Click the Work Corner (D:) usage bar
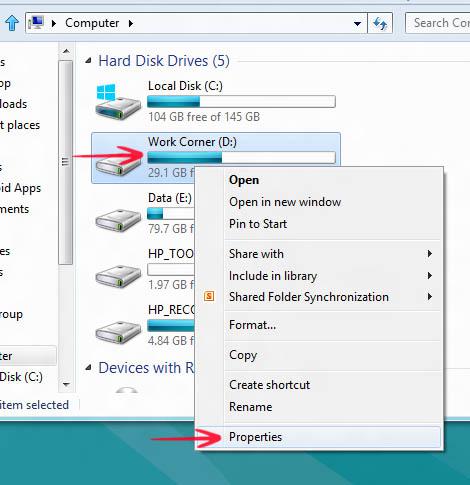This screenshot has height=485, width=470. click(241, 157)
